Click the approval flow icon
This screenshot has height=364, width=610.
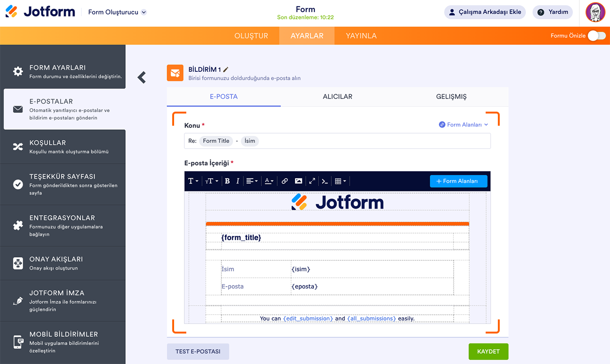pos(18,263)
